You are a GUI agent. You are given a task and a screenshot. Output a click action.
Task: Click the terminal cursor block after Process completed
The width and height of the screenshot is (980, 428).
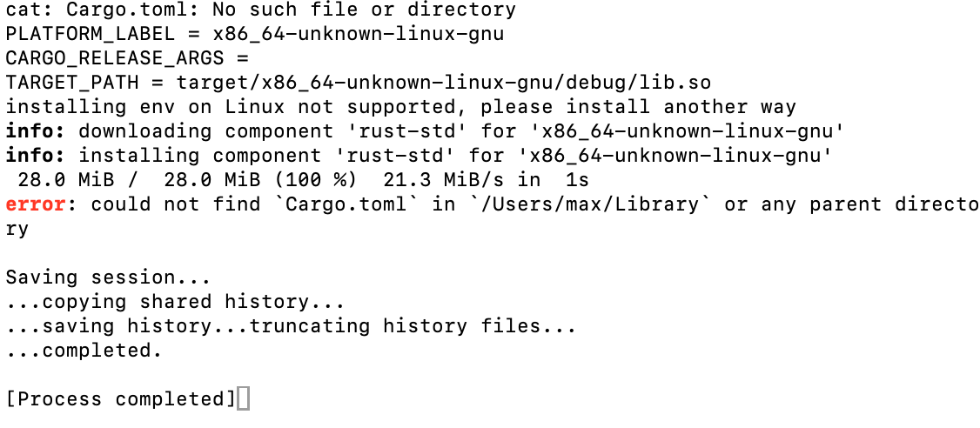[x=243, y=399]
